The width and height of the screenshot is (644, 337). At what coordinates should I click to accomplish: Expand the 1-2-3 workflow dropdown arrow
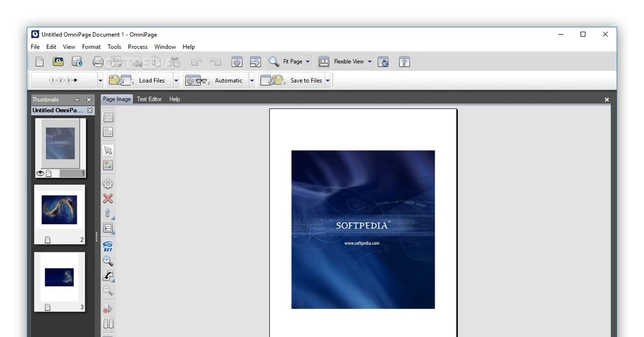click(100, 80)
